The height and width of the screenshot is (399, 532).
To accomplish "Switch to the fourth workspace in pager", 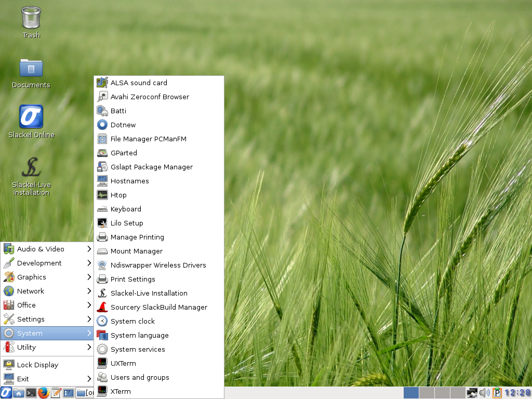I will click(x=458, y=393).
